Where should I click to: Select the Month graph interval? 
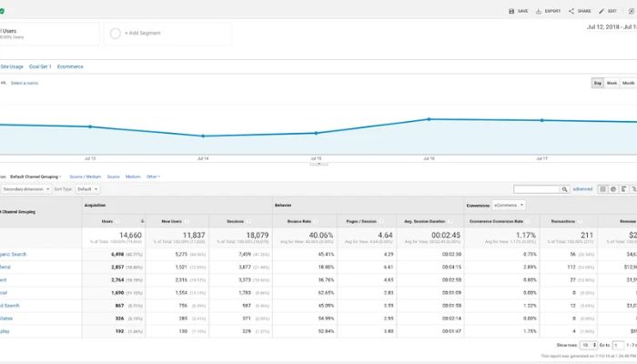click(628, 84)
